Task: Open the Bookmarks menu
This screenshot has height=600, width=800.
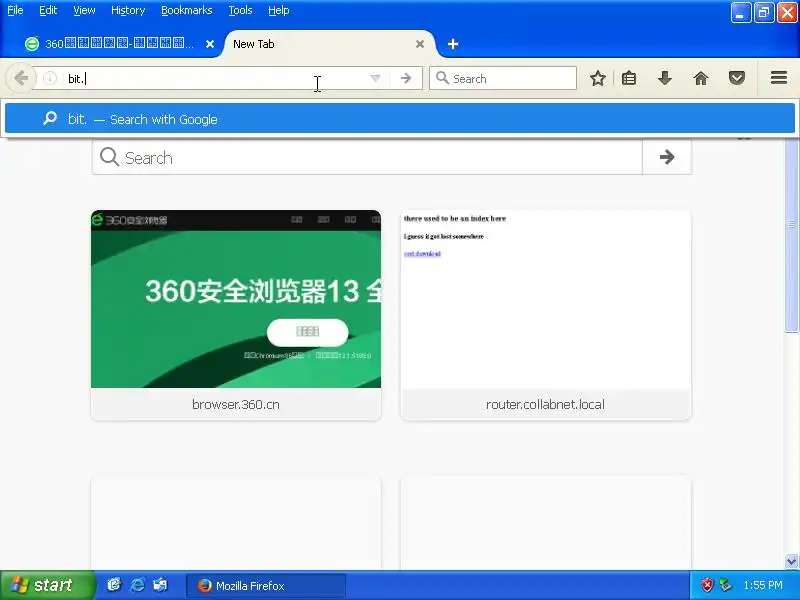Action: pos(187,10)
